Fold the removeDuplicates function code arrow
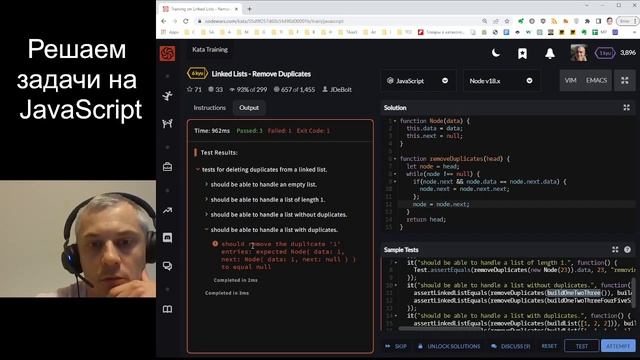The image size is (640, 360). 395,159
